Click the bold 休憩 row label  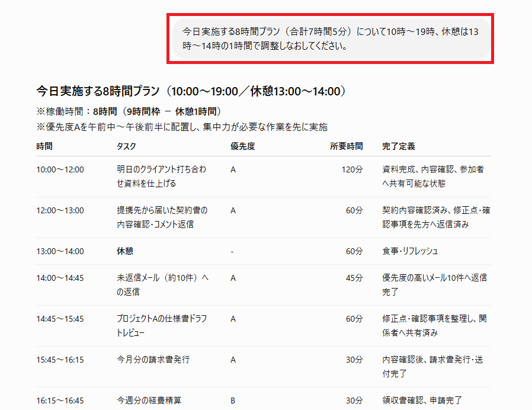point(125,251)
